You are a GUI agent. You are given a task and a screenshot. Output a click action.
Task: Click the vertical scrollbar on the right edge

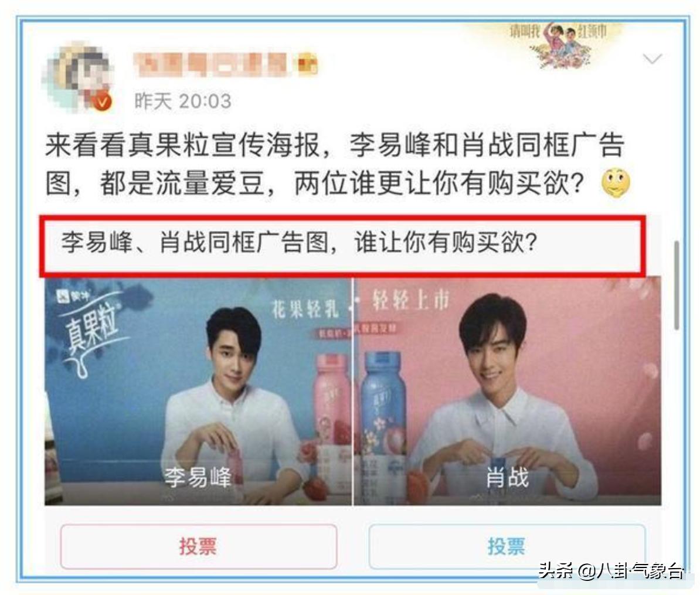click(677, 285)
